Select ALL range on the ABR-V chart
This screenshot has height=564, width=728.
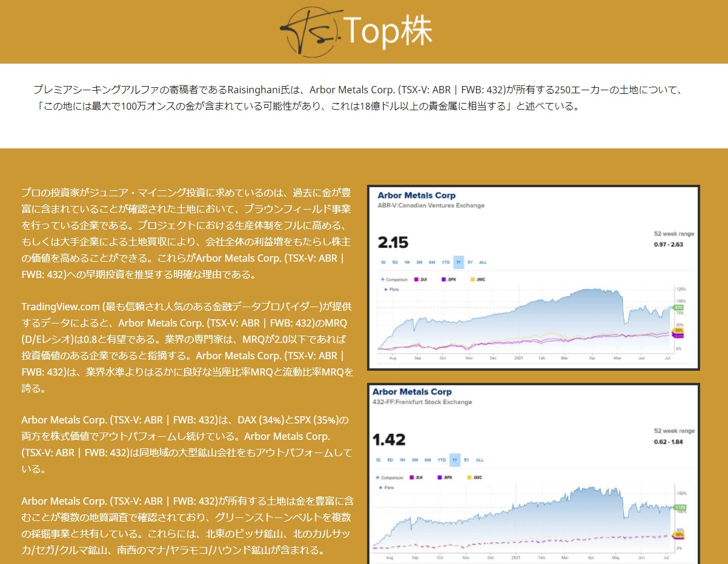tap(483, 262)
